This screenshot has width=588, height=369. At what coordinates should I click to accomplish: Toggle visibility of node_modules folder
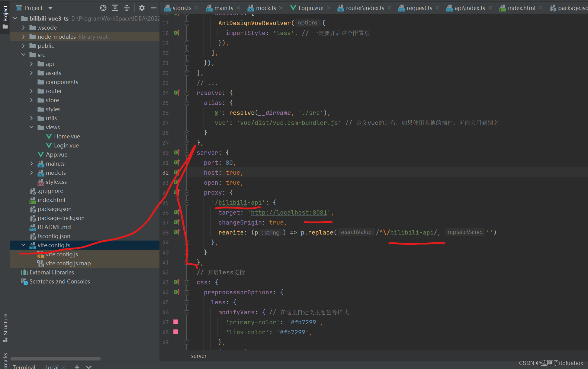23,36
